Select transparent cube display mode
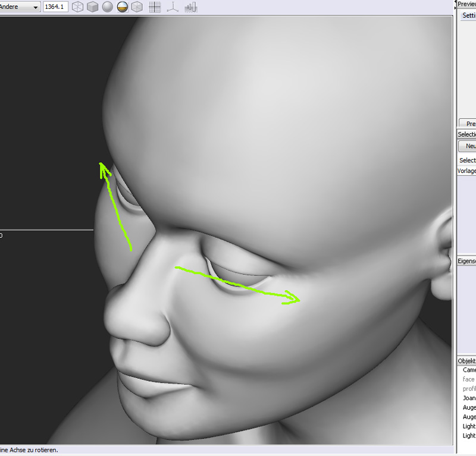Image resolution: width=476 pixels, height=456 pixels. click(x=137, y=7)
